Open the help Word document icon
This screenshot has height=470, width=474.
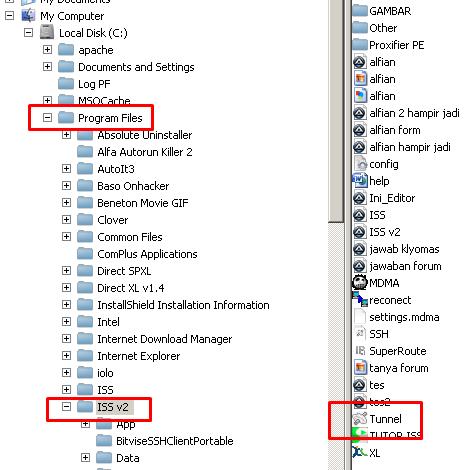(x=360, y=181)
